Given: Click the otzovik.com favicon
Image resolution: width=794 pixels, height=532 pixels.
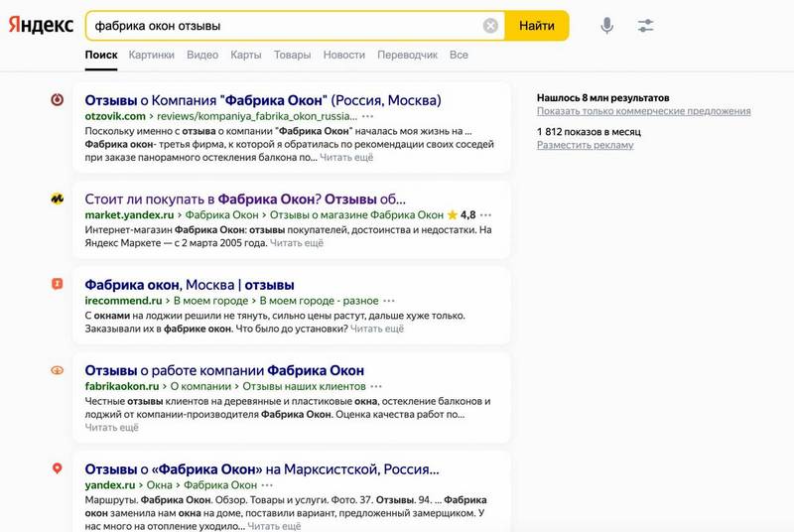Looking at the screenshot, I should (x=58, y=99).
